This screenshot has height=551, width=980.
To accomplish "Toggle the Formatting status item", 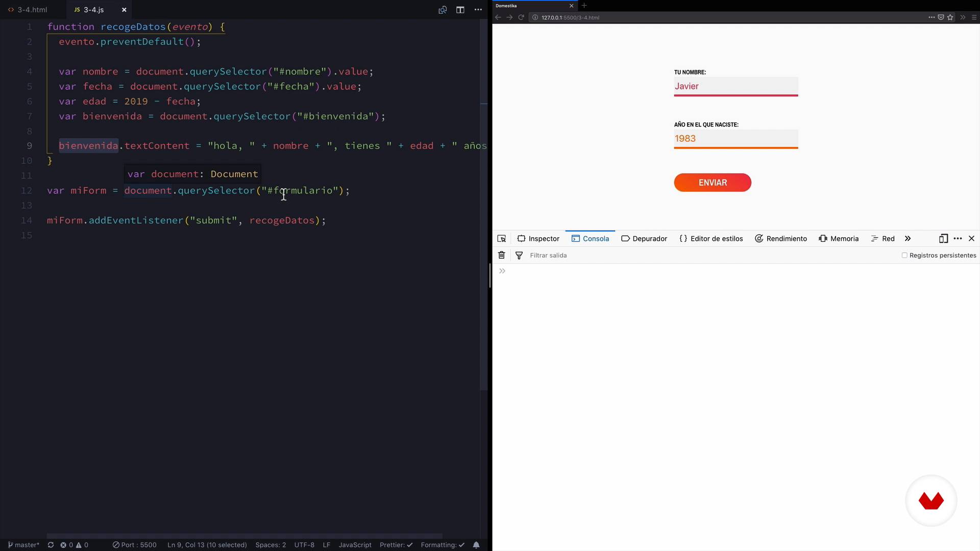I will (443, 545).
